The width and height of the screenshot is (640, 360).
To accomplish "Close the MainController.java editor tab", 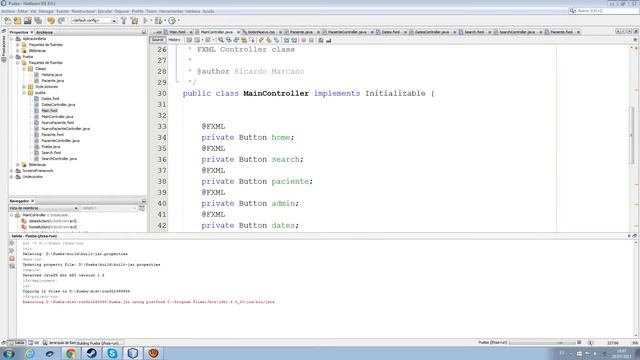I will [x=238, y=32].
